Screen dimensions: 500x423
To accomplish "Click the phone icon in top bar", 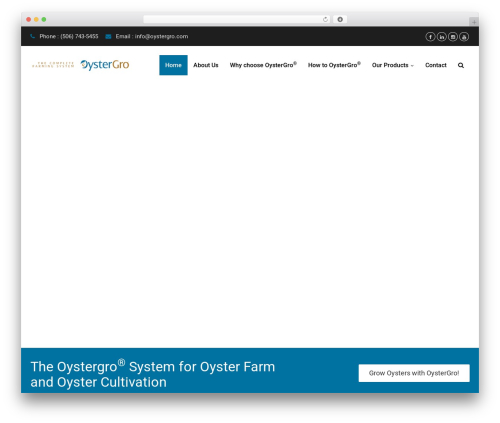I will 32,36.
